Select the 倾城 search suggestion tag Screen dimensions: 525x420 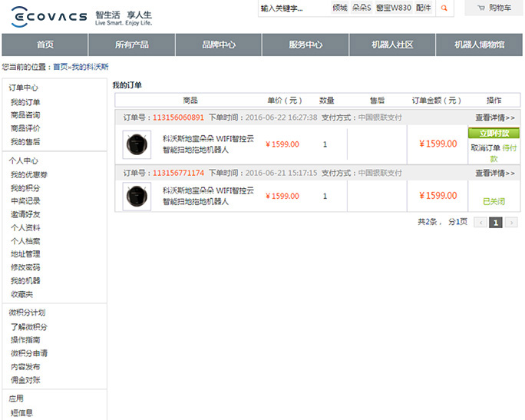340,8
